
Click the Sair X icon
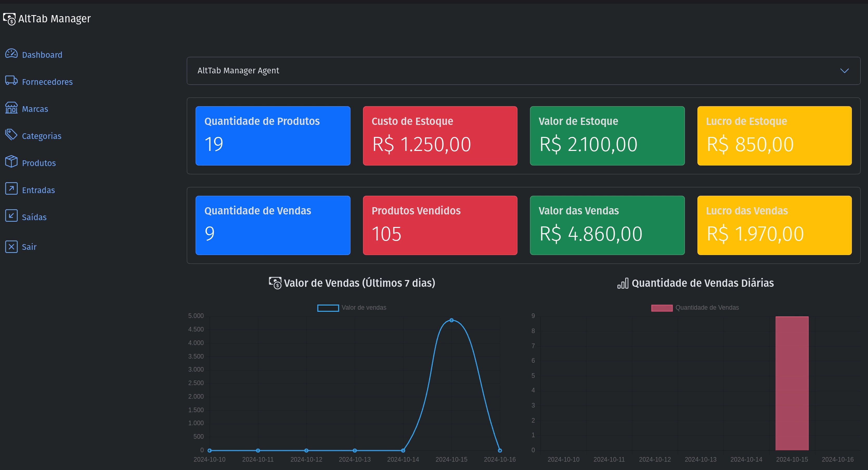click(11, 247)
